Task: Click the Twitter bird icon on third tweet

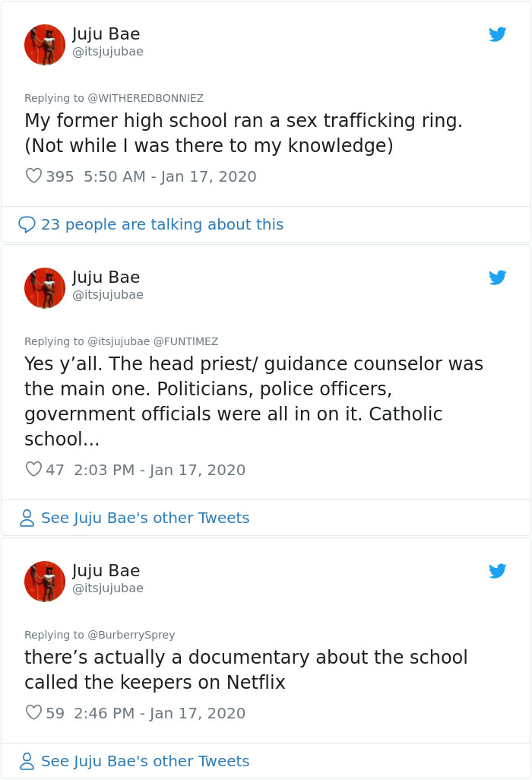Action: tap(498, 571)
